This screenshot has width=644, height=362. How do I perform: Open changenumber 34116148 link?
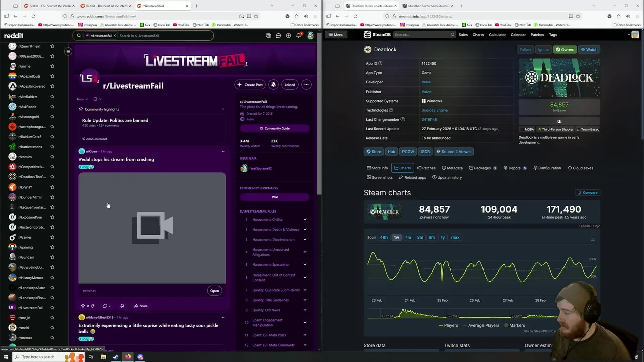[429, 120]
